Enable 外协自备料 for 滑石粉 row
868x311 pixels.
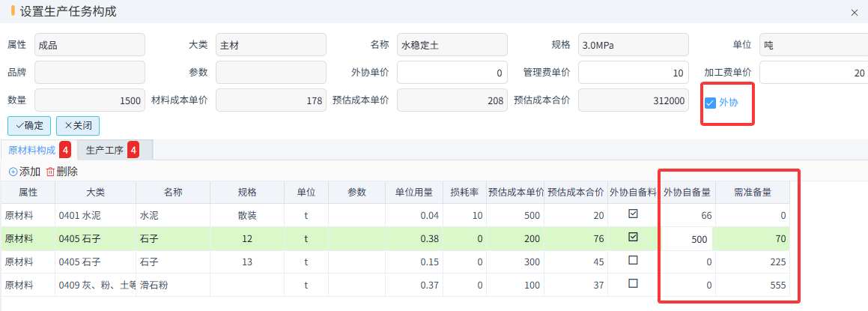tap(633, 284)
